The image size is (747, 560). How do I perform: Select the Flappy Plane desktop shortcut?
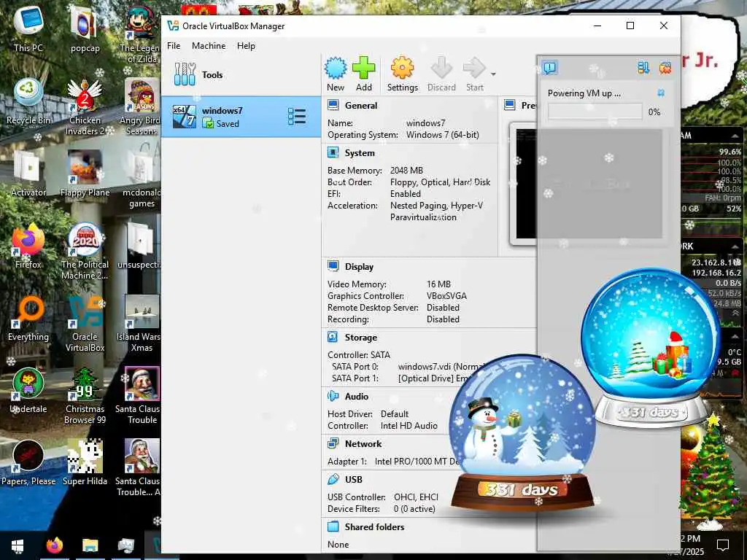tap(85, 174)
